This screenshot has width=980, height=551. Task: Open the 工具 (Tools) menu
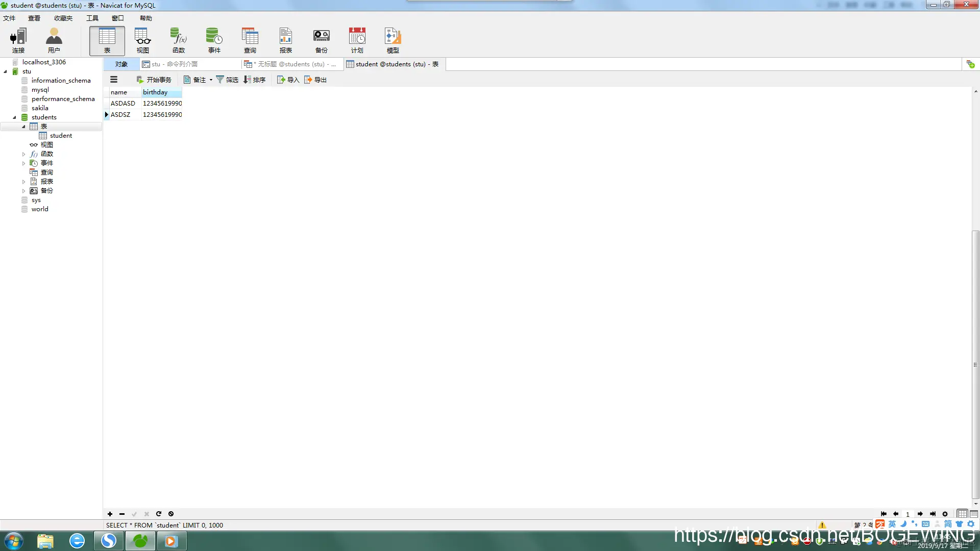pyautogui.click(x=92, y=18)
